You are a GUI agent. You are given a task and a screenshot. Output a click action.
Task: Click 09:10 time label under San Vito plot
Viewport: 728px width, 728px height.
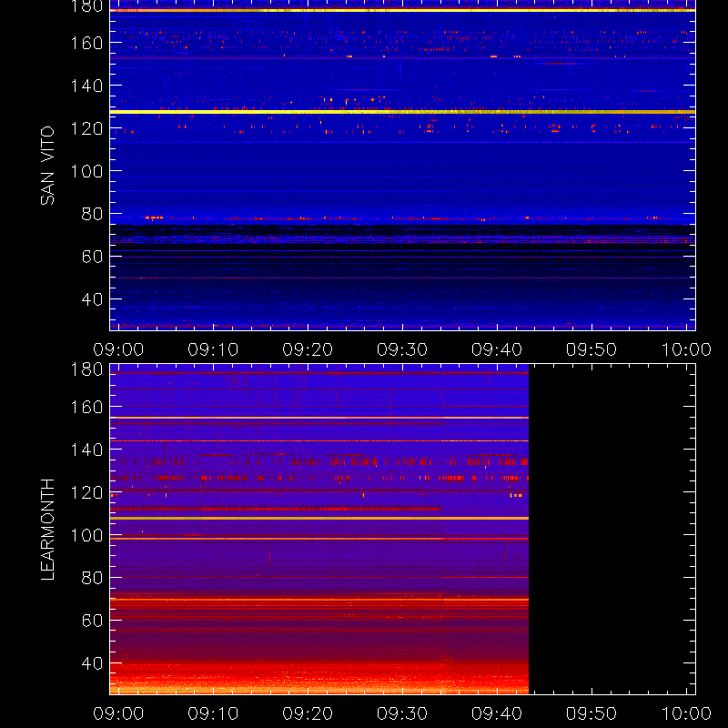point(213,349)
